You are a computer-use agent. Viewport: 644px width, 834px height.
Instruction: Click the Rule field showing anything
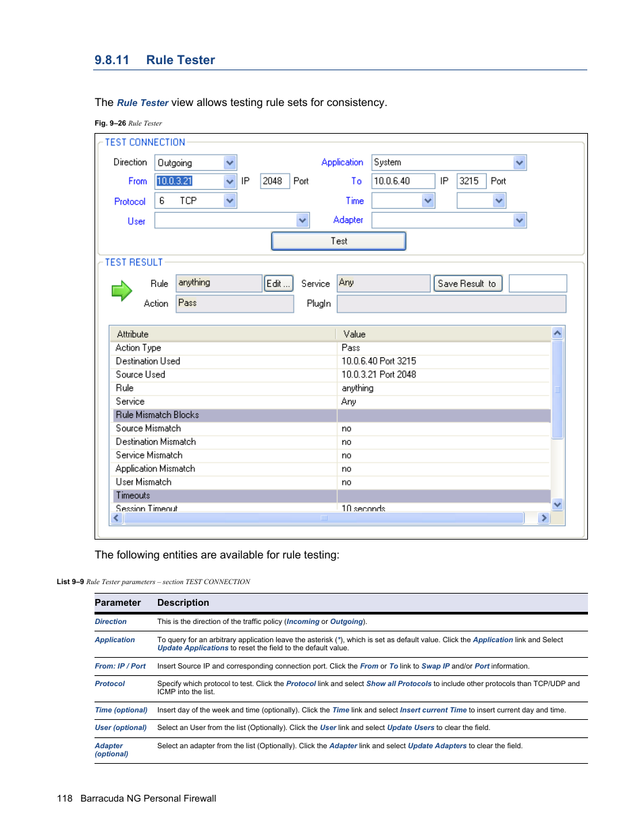tap(219, 283)
